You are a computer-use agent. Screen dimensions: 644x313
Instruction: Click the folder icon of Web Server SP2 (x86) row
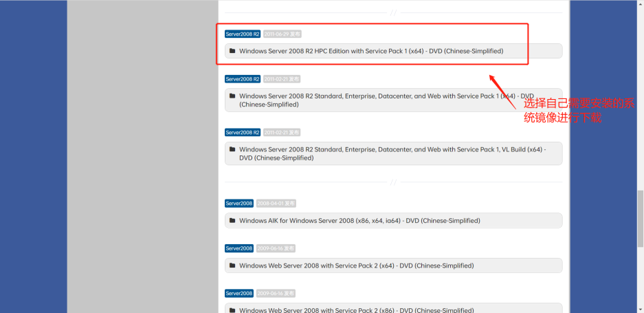(232, 310)
